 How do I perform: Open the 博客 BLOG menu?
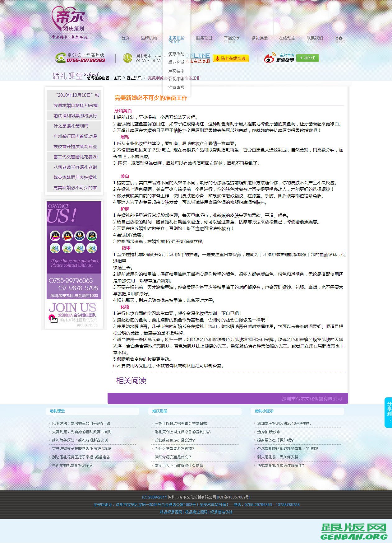339,40
